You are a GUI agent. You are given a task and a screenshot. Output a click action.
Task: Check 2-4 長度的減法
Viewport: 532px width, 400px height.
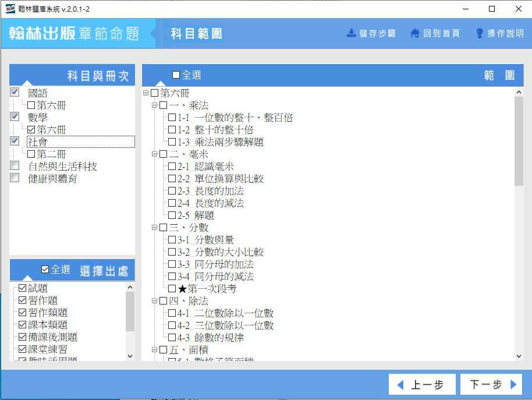pyautogui.click(x=172, y=203)
